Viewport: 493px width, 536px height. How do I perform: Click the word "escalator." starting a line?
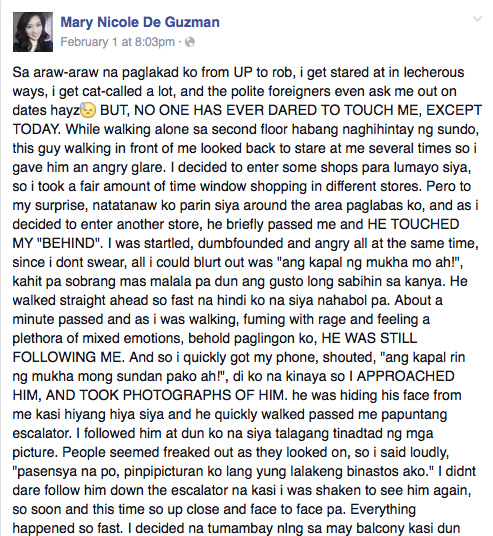click(x=43, y=433)
